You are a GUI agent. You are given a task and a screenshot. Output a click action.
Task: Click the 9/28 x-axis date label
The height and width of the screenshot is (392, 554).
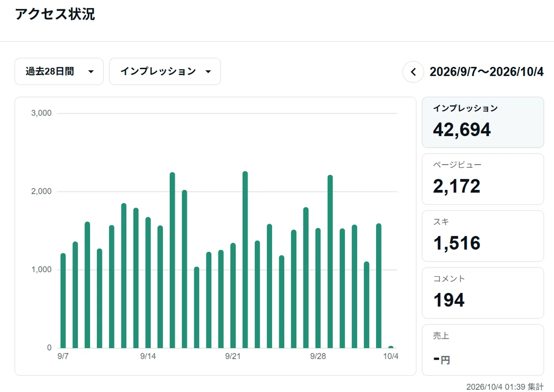[318, 356]
